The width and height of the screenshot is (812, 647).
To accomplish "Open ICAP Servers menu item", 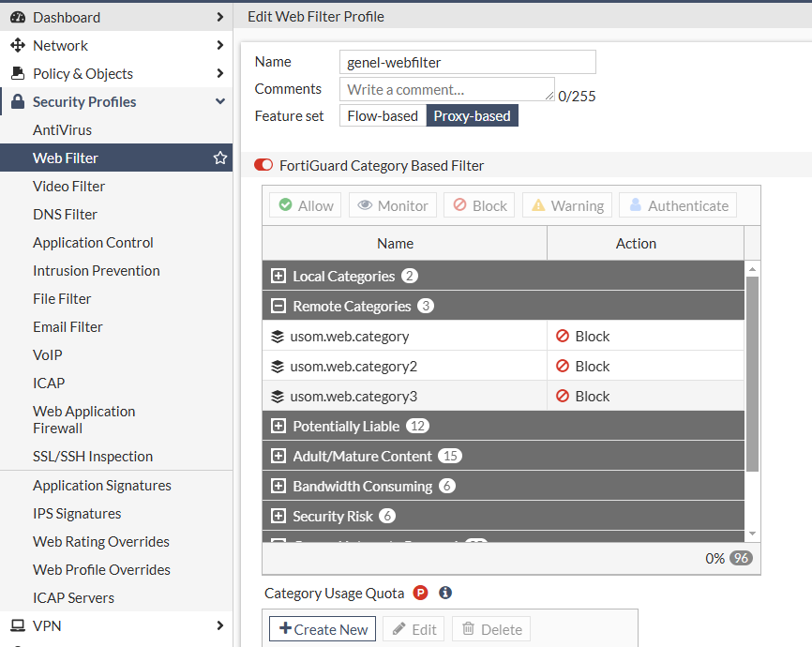I will (x=73, y=598).
